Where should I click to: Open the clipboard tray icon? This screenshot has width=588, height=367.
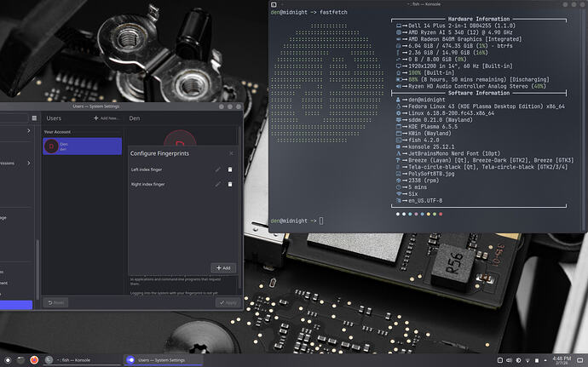click(500, 360)
